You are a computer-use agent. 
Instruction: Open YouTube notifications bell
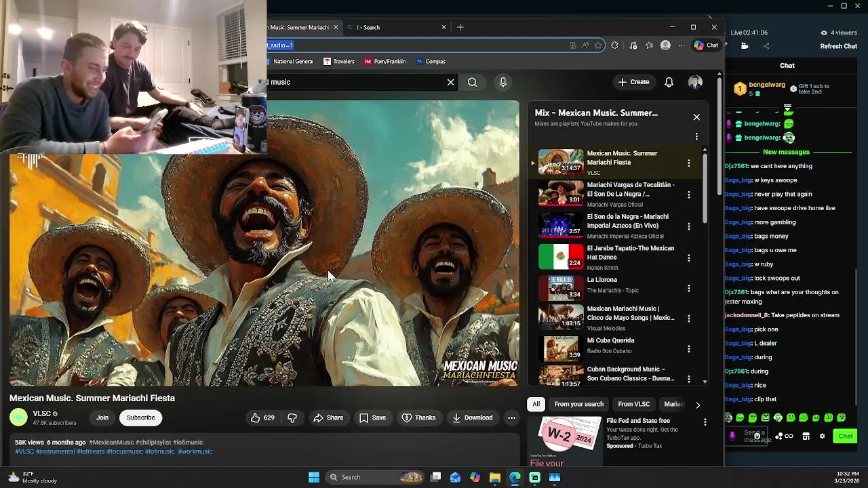coord(669,82)
